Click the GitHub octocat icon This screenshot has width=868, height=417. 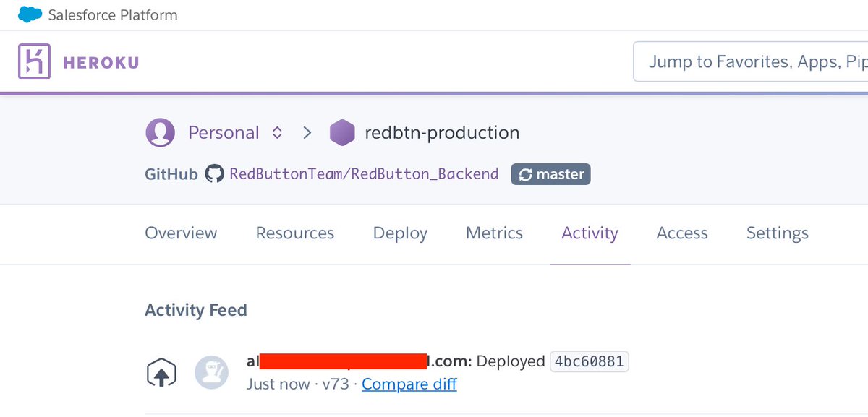[214, 174]
